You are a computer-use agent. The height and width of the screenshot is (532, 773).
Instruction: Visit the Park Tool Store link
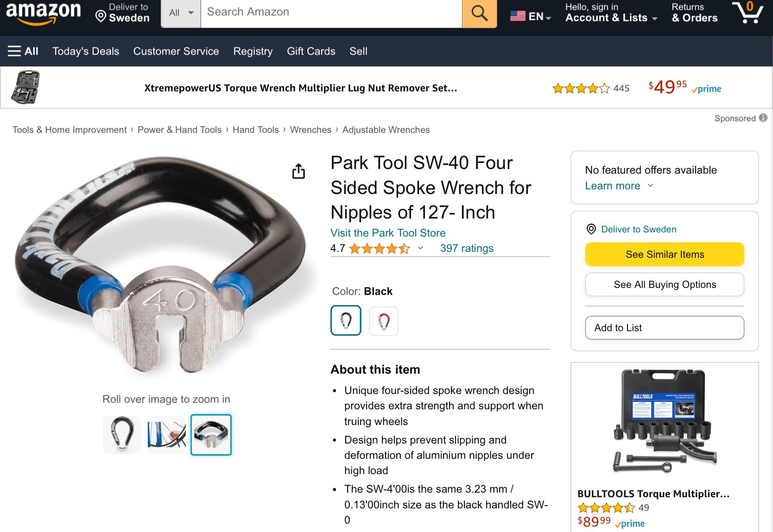point(388,233)
